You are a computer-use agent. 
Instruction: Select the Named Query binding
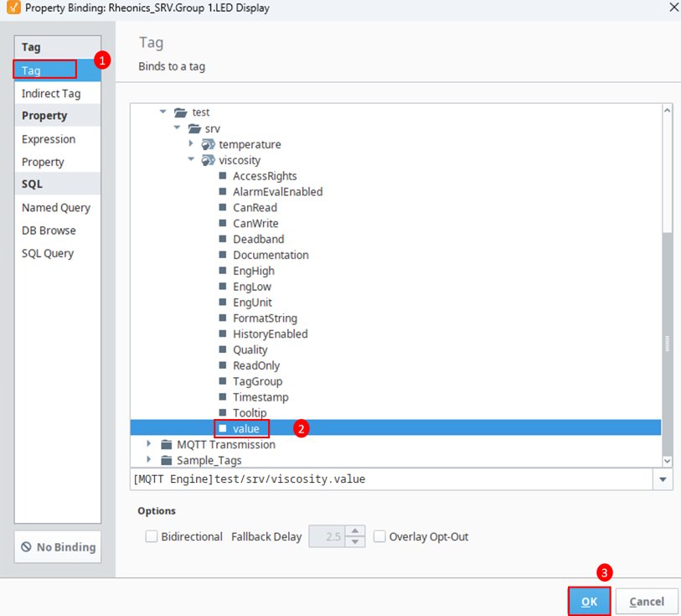coord(57,208)
